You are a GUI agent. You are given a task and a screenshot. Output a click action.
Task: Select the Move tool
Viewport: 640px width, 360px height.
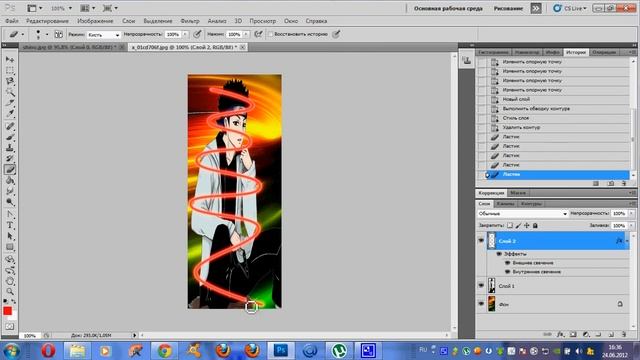tap(10, 60)
